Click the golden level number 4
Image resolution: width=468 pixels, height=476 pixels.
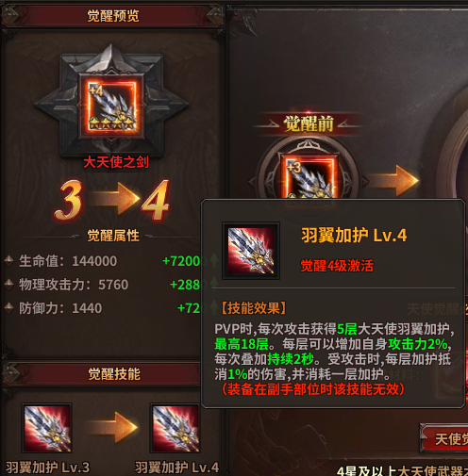coord(156,200)
